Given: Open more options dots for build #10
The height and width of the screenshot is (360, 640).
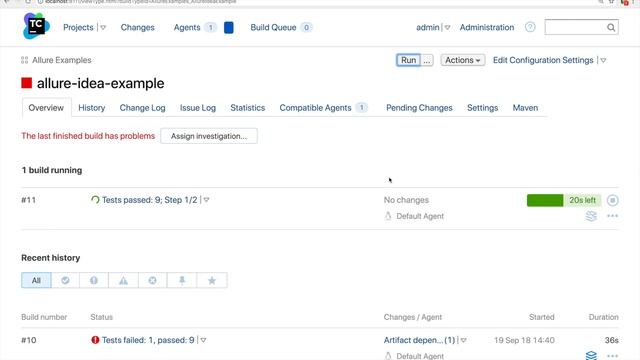Looking at the screenshot, I should 612,356.
